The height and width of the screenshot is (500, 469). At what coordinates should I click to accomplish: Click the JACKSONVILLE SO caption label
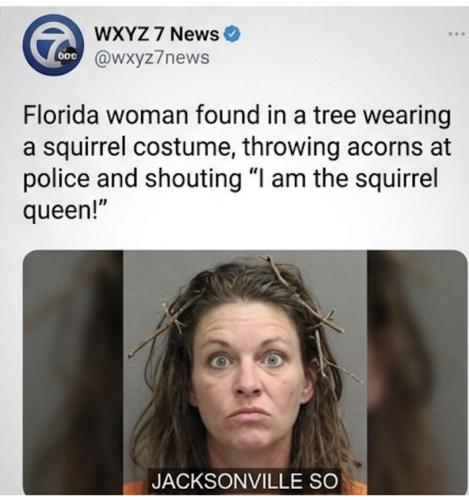click(245, 481)
